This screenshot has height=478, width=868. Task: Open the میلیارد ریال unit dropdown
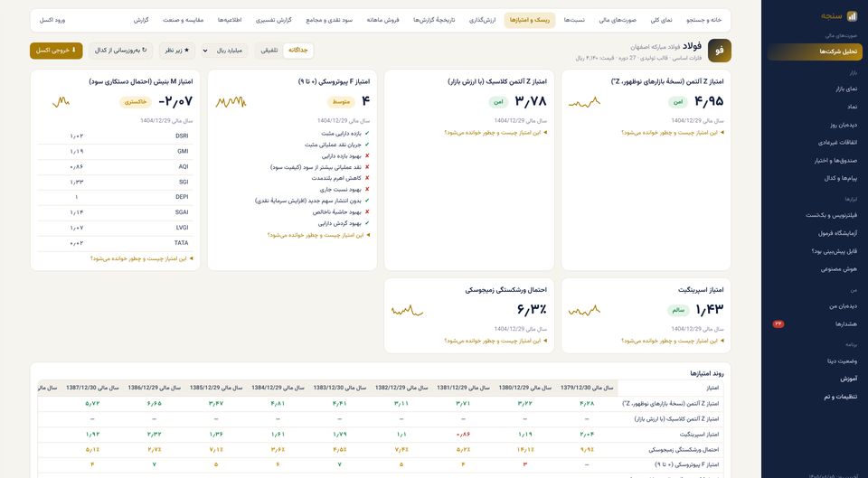tap(224, 51)
